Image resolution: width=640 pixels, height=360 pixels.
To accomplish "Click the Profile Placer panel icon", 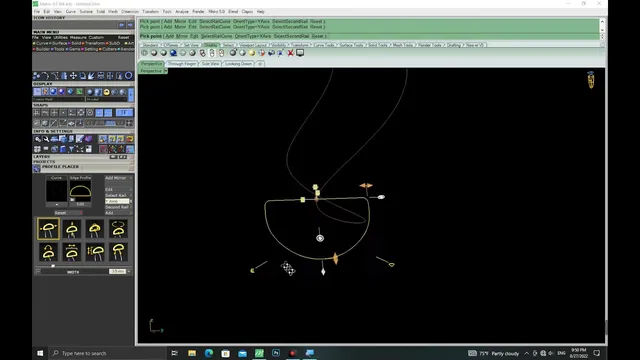I will 37,168.
